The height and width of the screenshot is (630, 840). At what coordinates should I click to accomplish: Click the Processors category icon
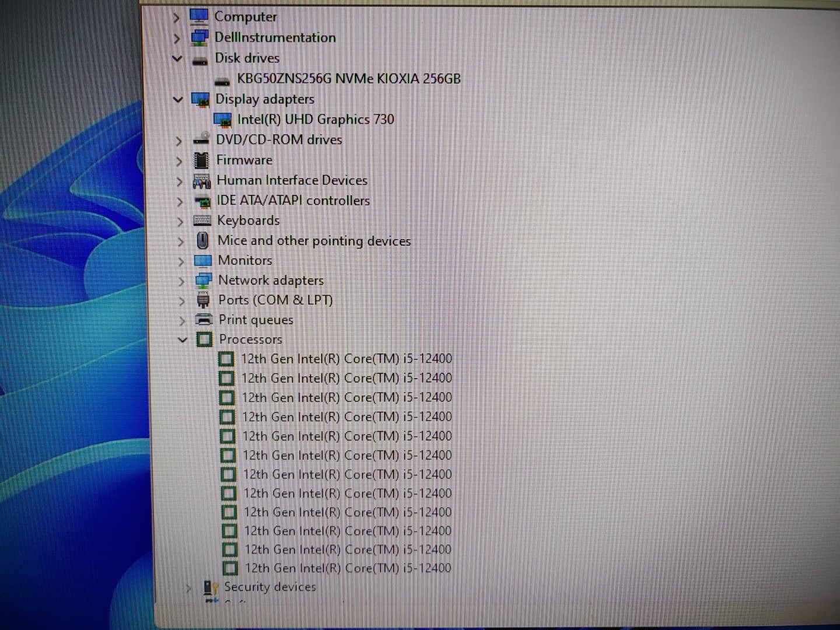tap(205, 339)
